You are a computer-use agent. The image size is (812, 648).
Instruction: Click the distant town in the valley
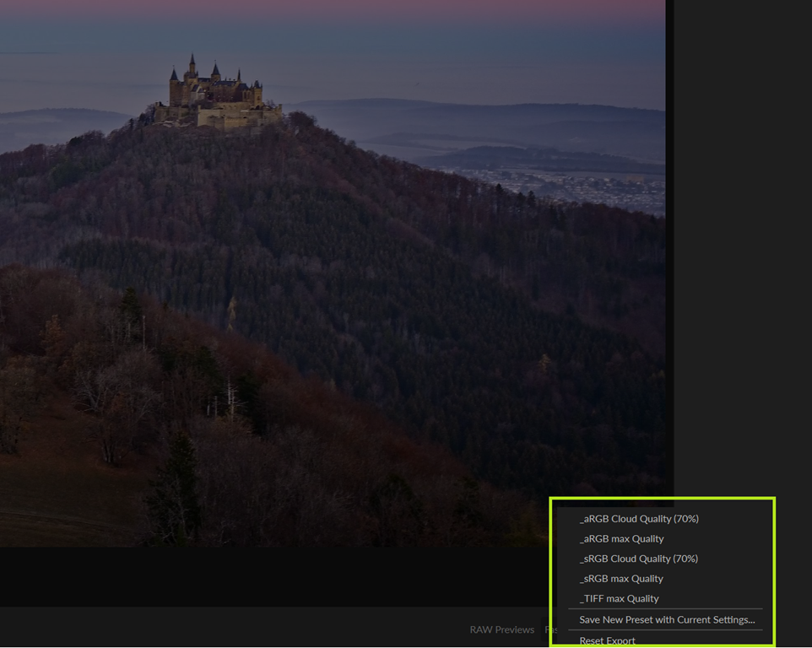[x=574, y=187]
